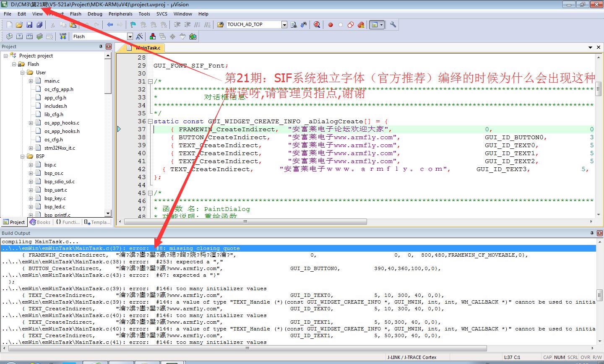Insert a breakpoint with the red dot
This screenshot has height=364, width=604.
coord(331,25)
